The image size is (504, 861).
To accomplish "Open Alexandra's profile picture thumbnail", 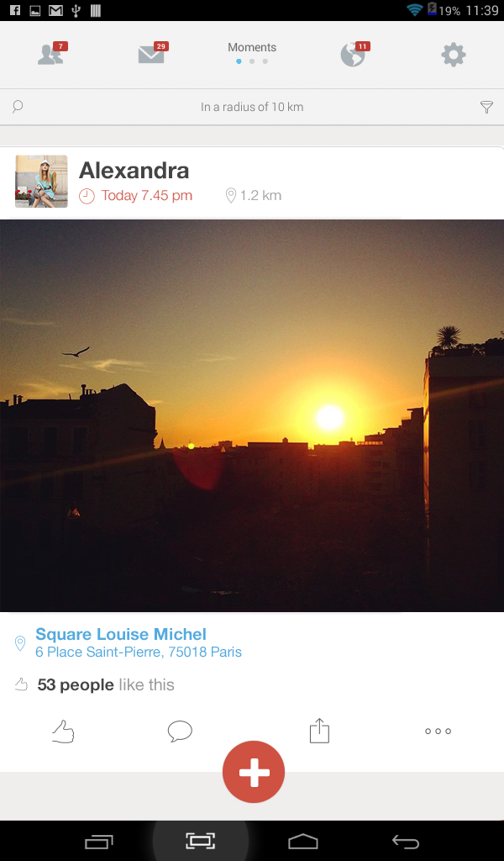I will tap(41, 182).
